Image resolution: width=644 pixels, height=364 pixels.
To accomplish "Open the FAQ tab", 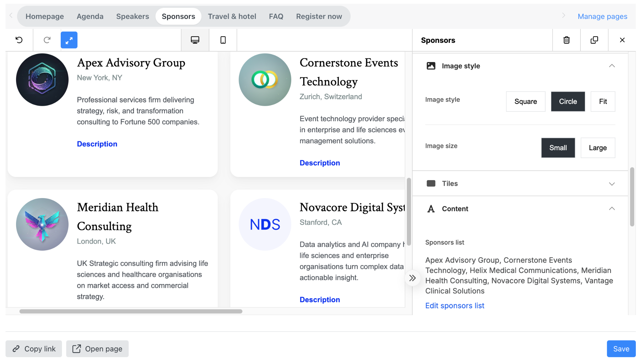I will coord(276,16).
